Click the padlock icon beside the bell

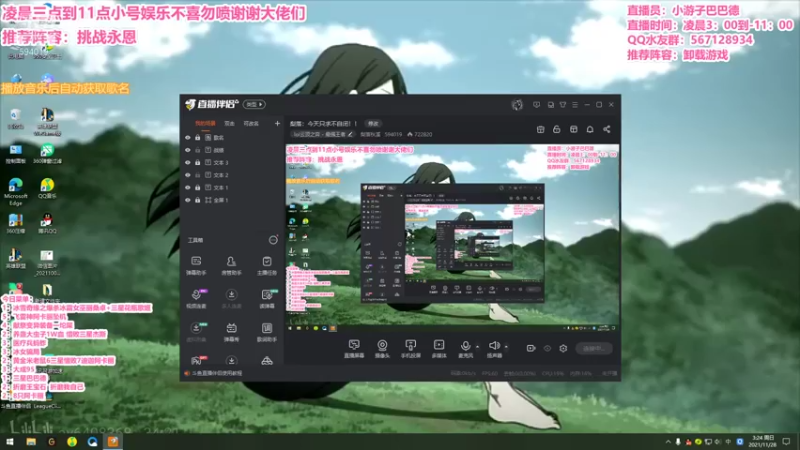(557, 130)
